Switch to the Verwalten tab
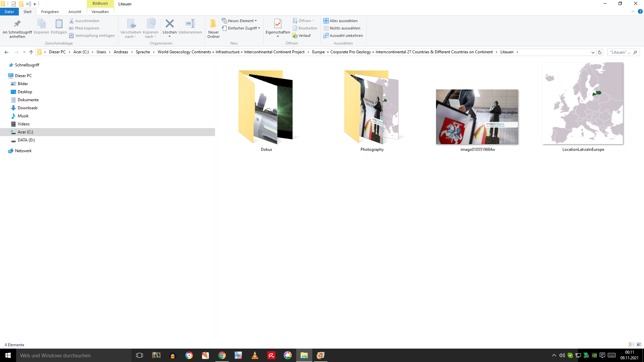Screen dimensions: 644x362 point(100,12)
